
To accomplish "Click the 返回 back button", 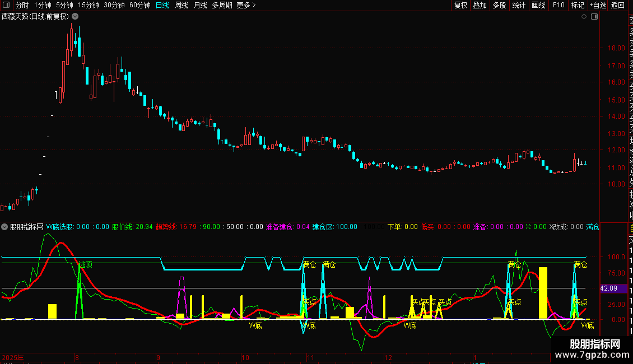I will [x=618, y=6].
